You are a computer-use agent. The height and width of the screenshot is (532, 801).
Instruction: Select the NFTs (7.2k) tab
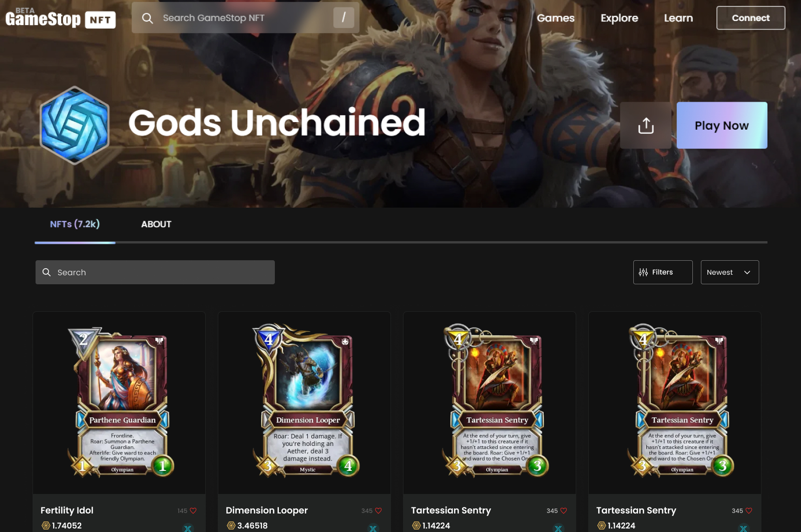click(75, 224)
